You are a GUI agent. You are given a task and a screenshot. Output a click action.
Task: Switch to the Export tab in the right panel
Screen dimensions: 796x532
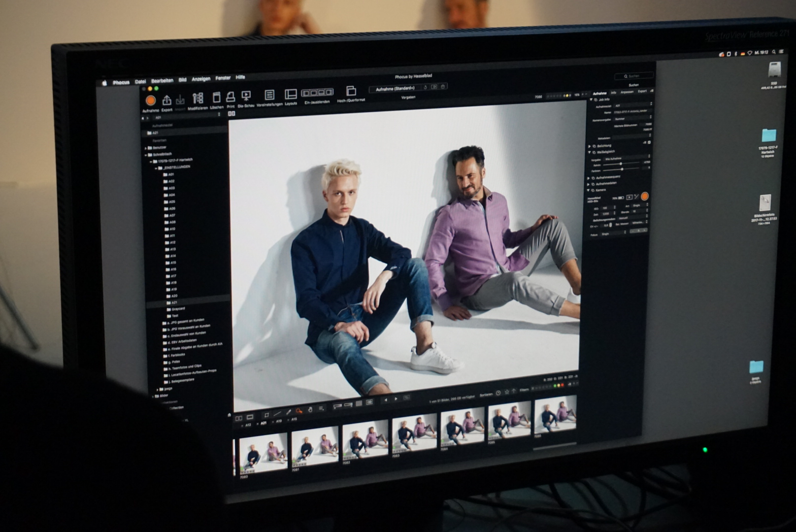click(x=642, y=91)
